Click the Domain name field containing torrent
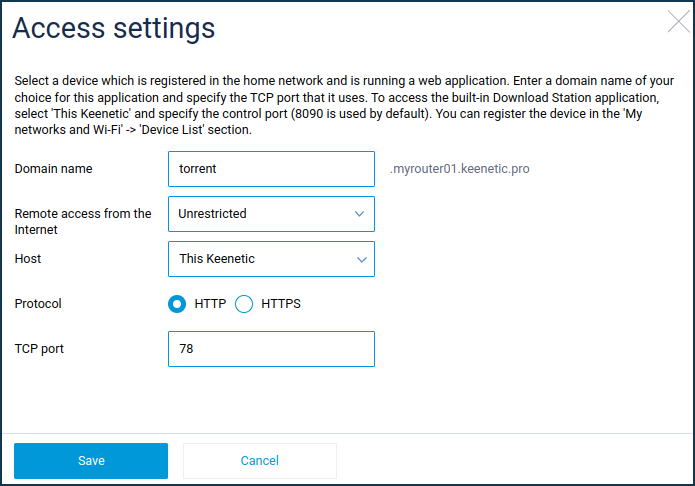 tap(271, 169)
